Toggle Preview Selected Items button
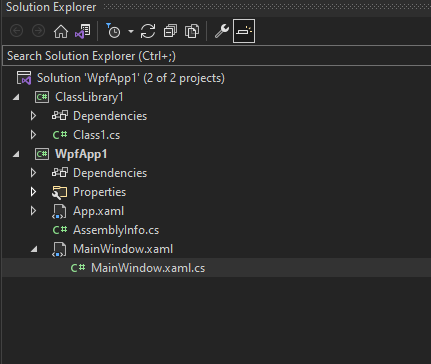This screenshot has width=431, height=364. pos(244,31)
